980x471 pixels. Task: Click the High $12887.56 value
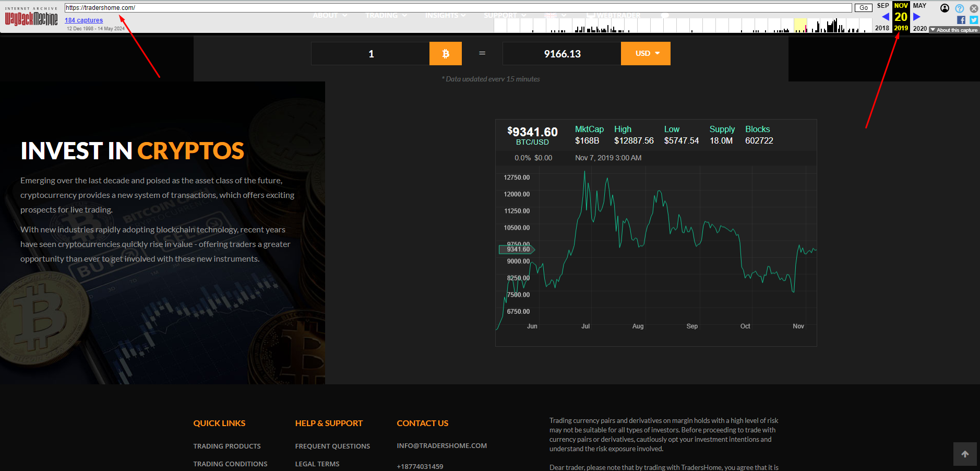634,140
